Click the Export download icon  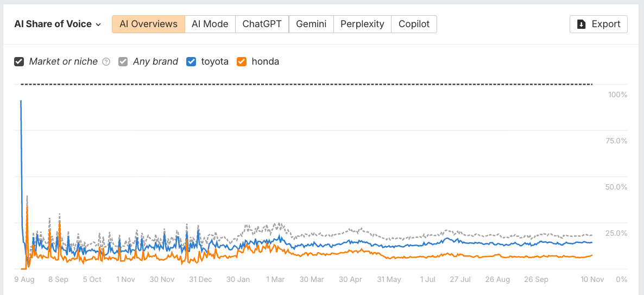tap(582, 24)
